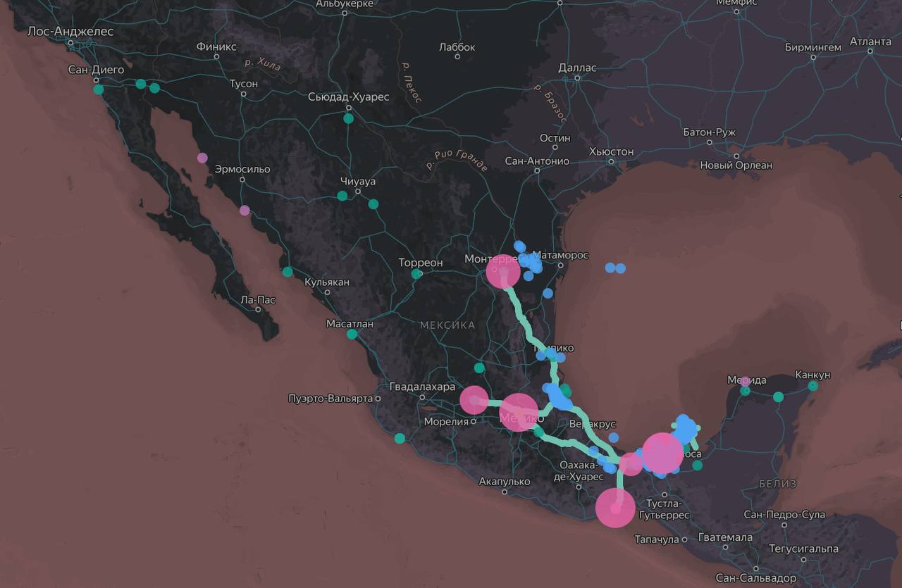Select the Морелия city label
The image size is (902, 588).
(x=446, y=422)
